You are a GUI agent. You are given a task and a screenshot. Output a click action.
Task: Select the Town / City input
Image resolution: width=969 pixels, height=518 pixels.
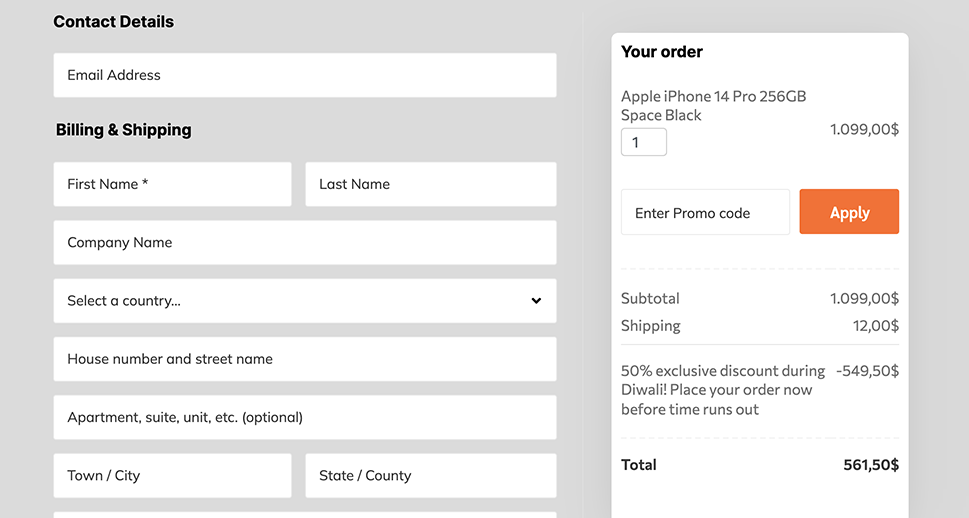pyautogui.click(x=172, y=475)
